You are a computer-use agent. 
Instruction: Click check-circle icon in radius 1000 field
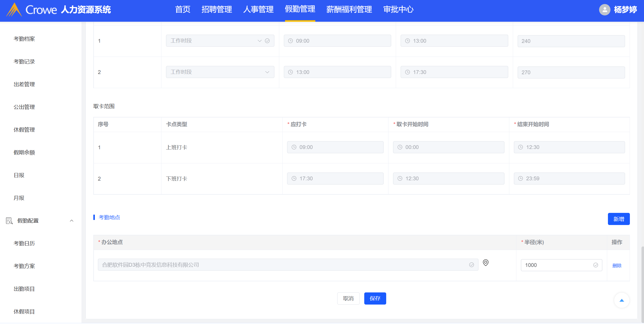tap(596, 265)
